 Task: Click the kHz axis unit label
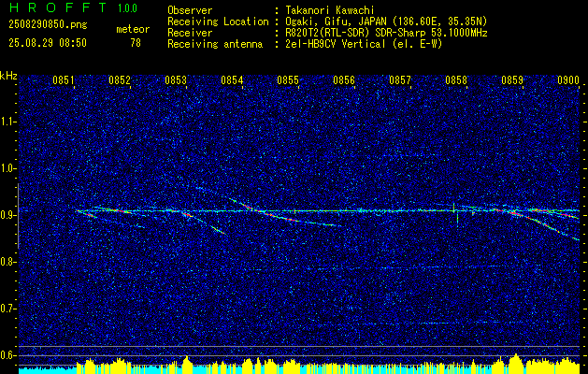pyautogui.click(x=8, y=76)
